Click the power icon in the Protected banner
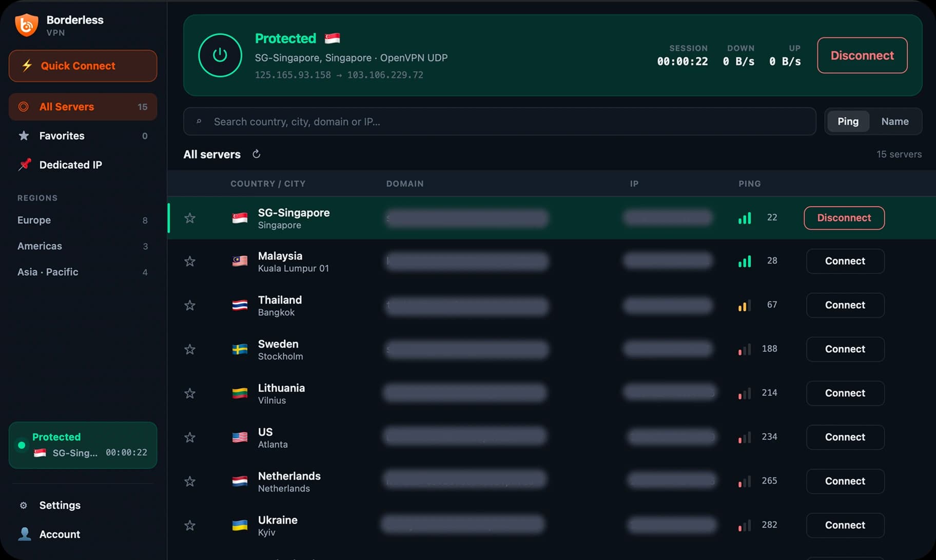This screenshot has width=936, height=560. (220, 55)
